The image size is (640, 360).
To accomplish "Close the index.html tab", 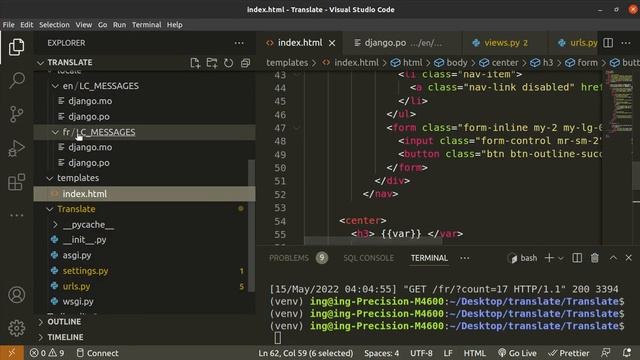I will coord(332,43).
